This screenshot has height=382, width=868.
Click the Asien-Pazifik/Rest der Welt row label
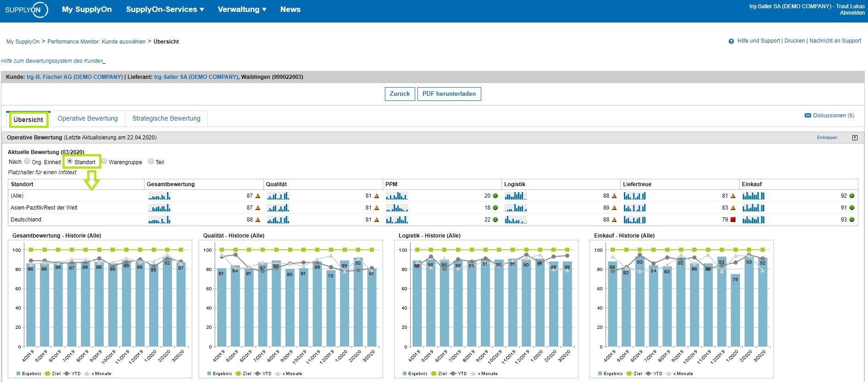[44, 208]
